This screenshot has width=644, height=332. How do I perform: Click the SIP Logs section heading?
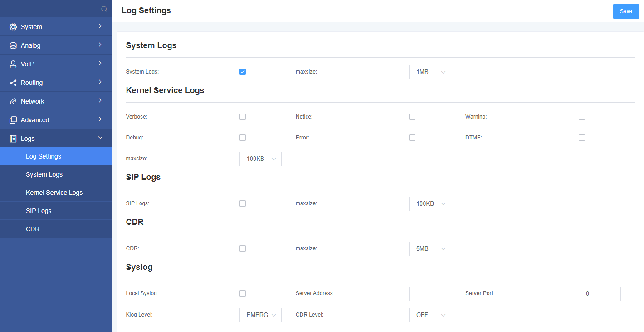143,177
